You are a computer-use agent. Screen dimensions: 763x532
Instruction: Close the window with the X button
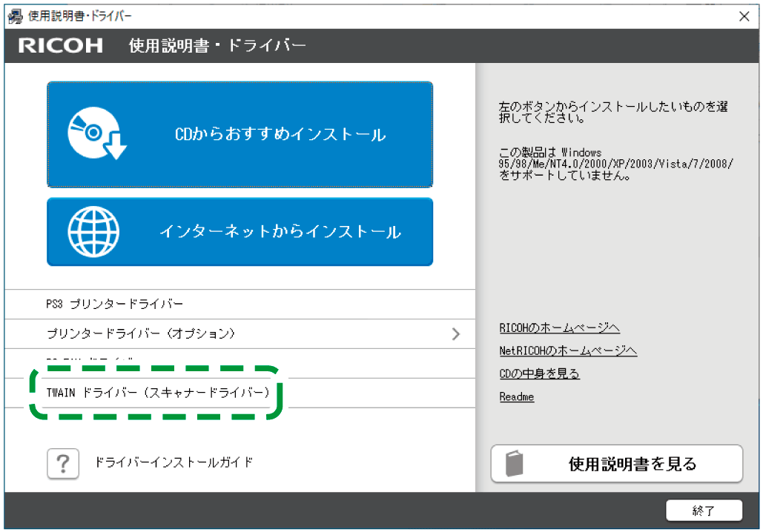click(744, 16)
